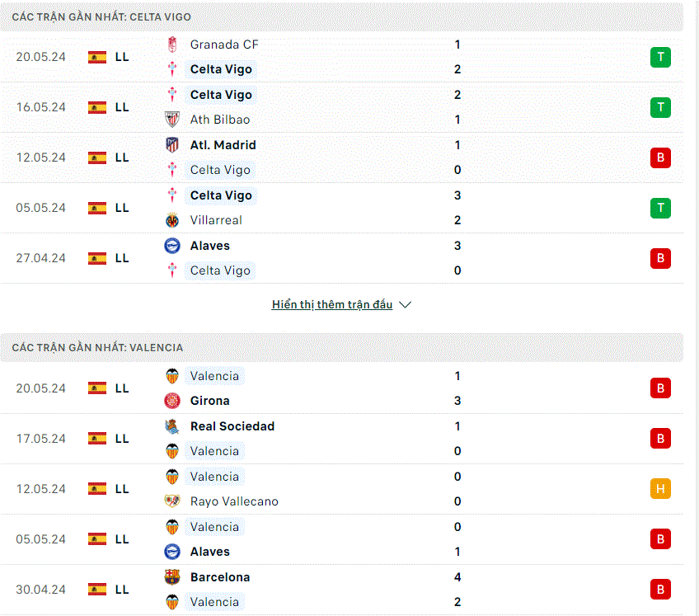The width and height of the screenshot is (699, 616).
Task: Click the Villarreal club crest
Action: pos(172,220)
